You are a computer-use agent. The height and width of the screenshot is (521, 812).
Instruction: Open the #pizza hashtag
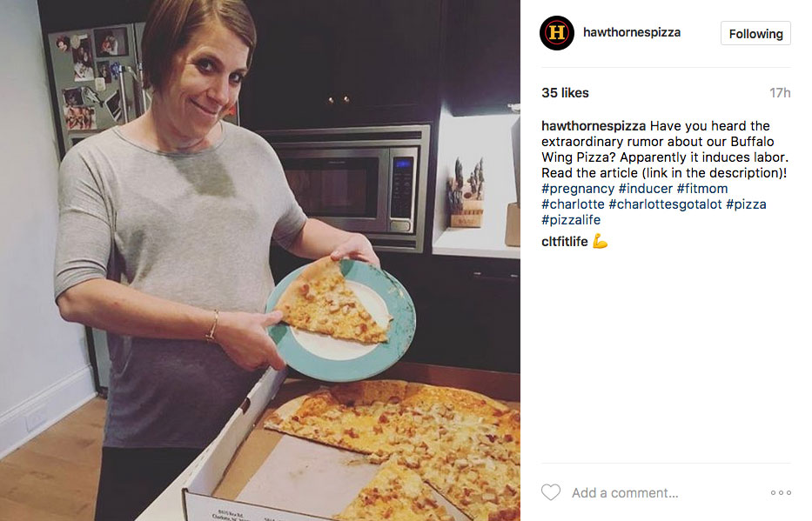coord(750,204)
